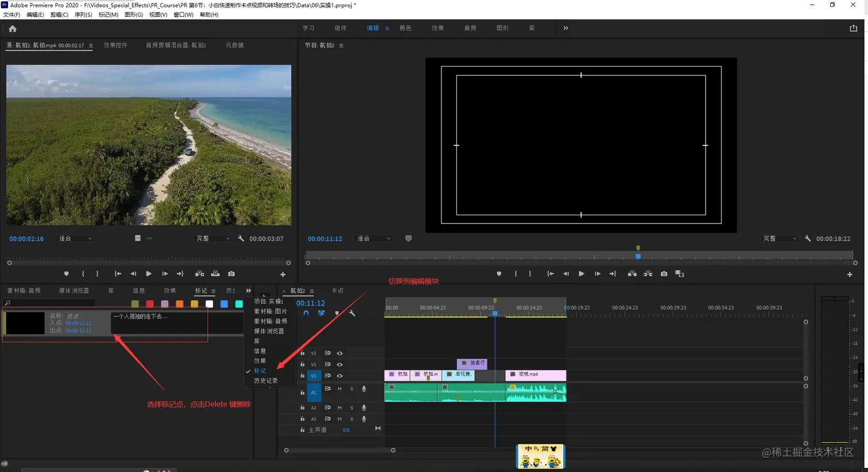Open timeline display settings wrench

(352, 314)
